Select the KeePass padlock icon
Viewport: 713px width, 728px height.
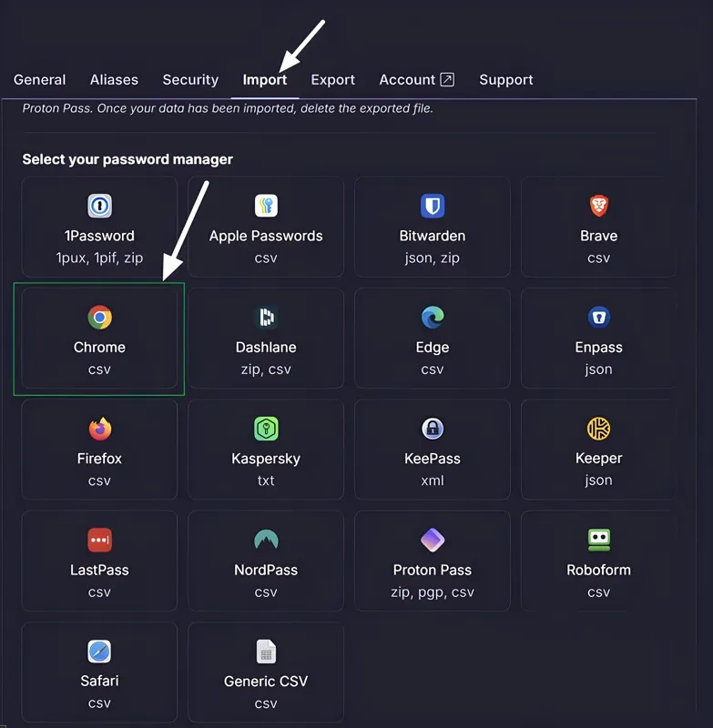pos(432,429)
